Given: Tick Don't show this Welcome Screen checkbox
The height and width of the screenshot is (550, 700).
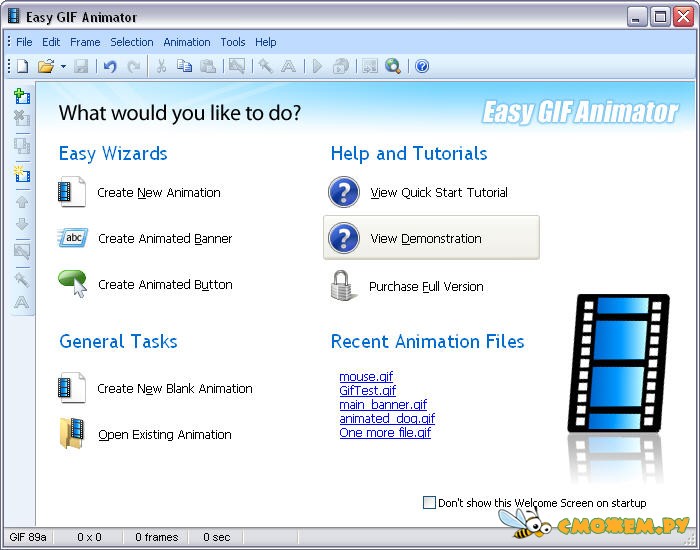Looking at the screenshot, I should pos(429,502).
